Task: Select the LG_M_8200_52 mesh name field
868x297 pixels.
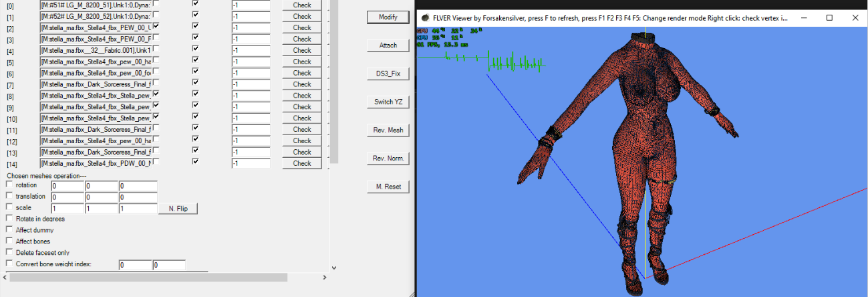Action: (96, 16)
